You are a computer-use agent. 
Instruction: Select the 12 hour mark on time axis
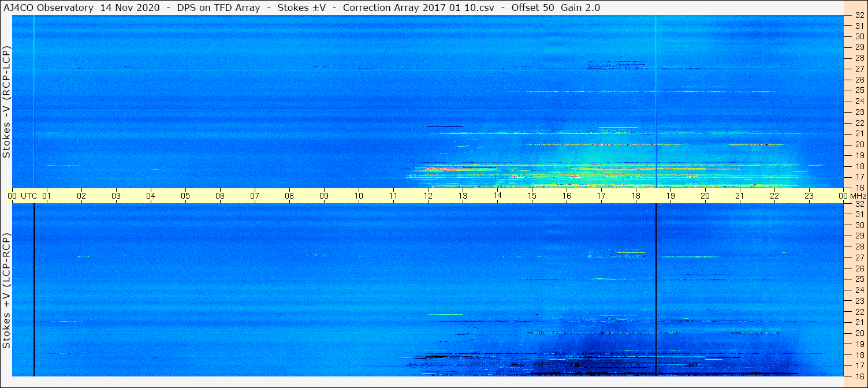tap(428, 196)
